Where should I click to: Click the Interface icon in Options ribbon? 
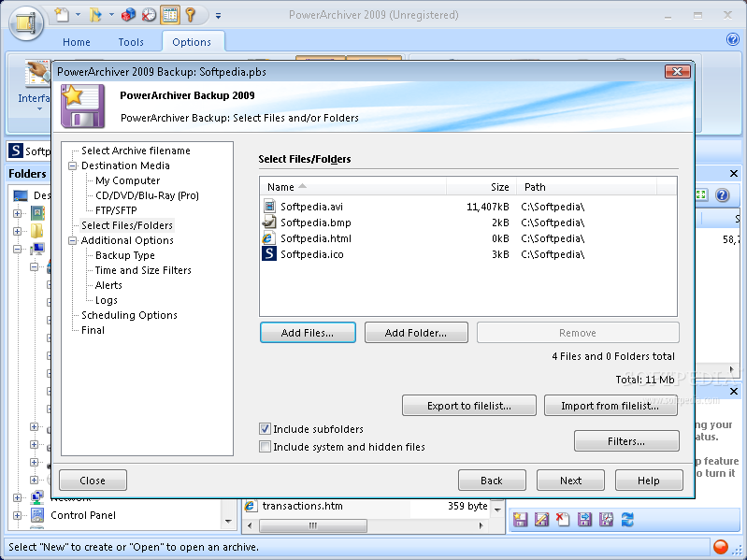36,75
